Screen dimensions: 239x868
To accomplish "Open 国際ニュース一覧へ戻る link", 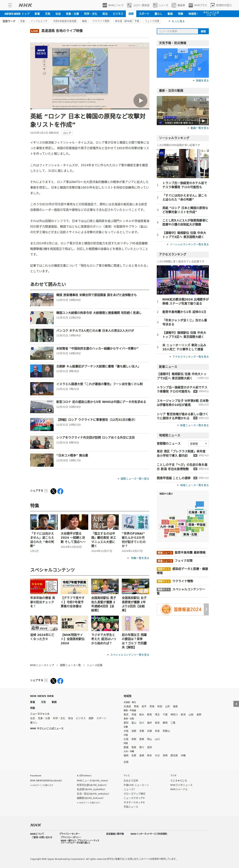I will 135,478.
